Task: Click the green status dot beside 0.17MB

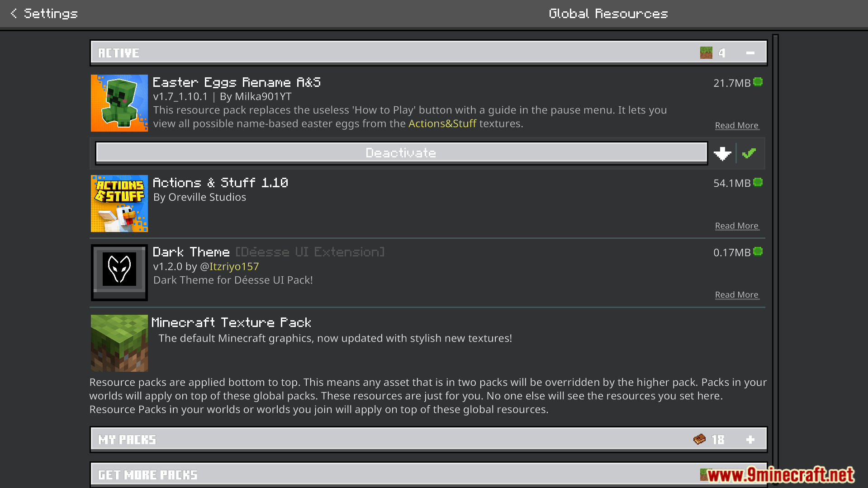Action: 758,251
